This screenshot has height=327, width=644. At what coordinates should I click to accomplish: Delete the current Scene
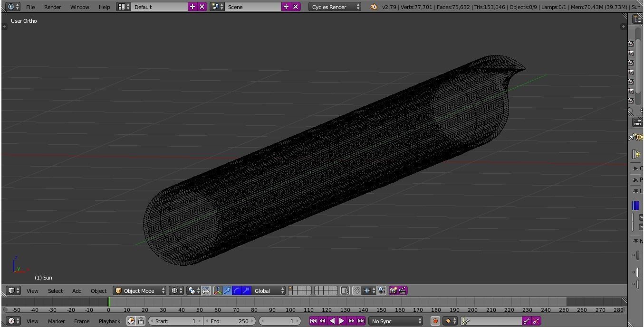[x=296, y=7]
